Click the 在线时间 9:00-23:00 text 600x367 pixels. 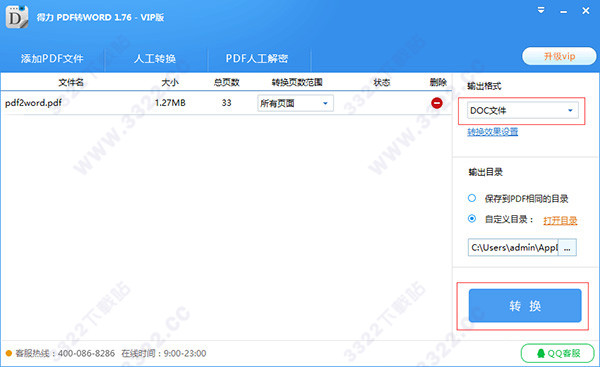pos(164,353)
